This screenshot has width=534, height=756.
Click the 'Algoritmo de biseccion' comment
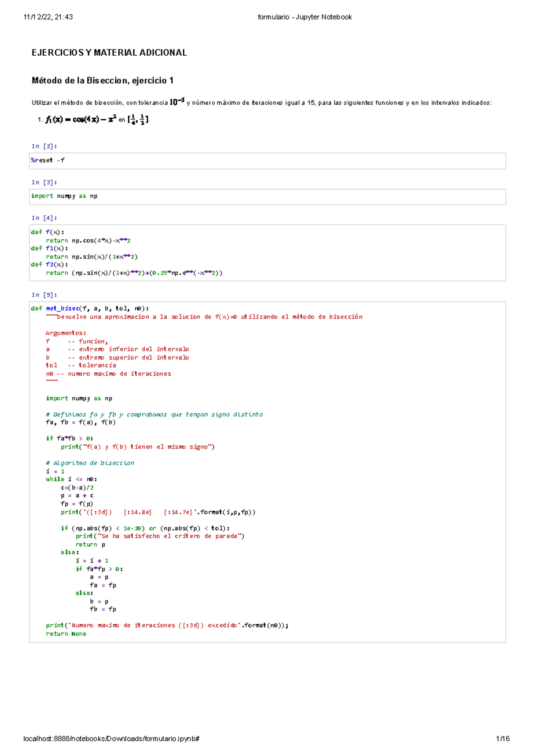pos(89,463)
